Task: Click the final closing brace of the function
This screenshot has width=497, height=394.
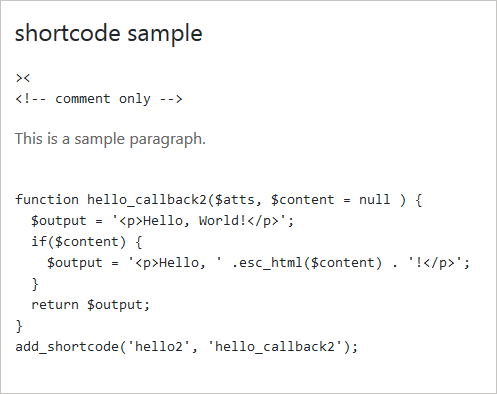Action: (19, 326)
